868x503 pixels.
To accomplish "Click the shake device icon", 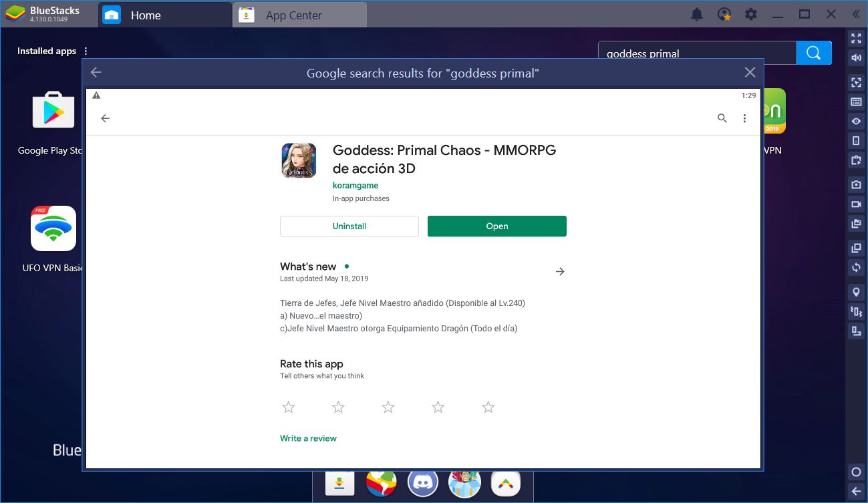I will [x=856, y=311].
